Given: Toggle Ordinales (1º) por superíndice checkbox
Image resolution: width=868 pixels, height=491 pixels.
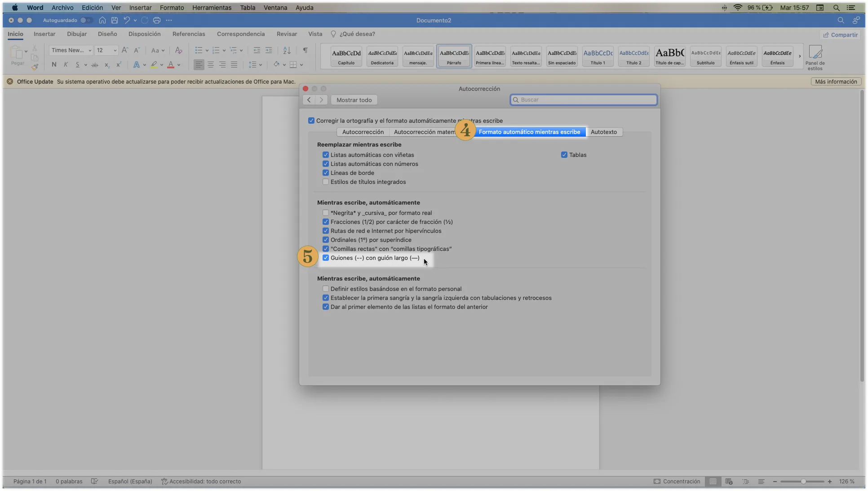Looking at the screenshot, I should tap(326, 240).
